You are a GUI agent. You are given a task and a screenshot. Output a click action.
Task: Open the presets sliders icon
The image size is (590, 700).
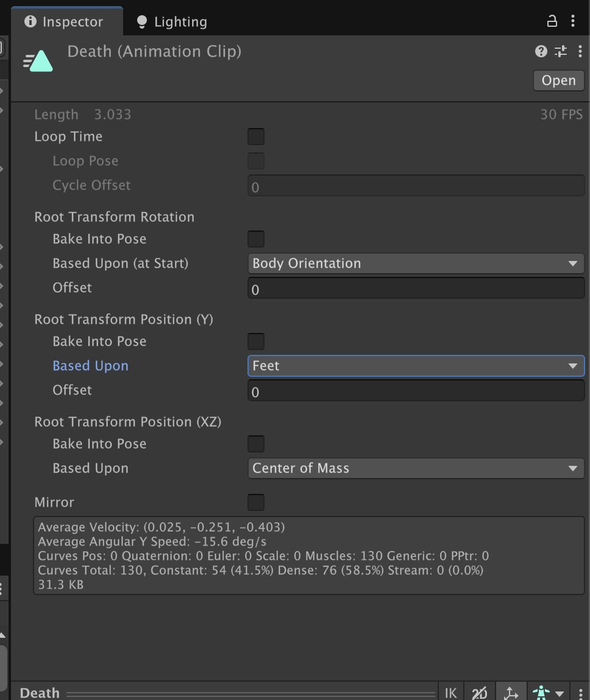pyautogui.click(x=561, y=51)
